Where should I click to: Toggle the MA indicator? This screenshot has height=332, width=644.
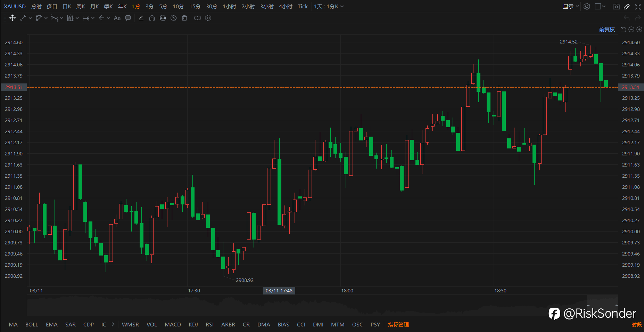(x=13, y=324)
